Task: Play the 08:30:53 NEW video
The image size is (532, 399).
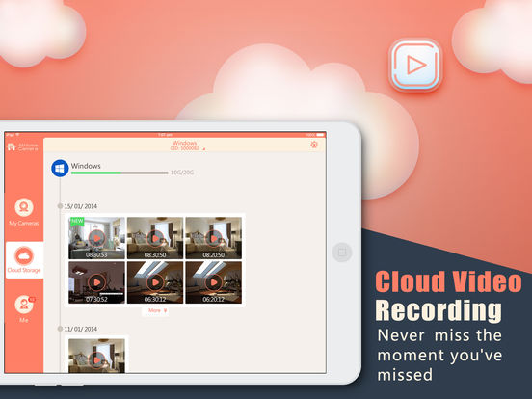Action: pyautogui.click(x=96, y=238)
